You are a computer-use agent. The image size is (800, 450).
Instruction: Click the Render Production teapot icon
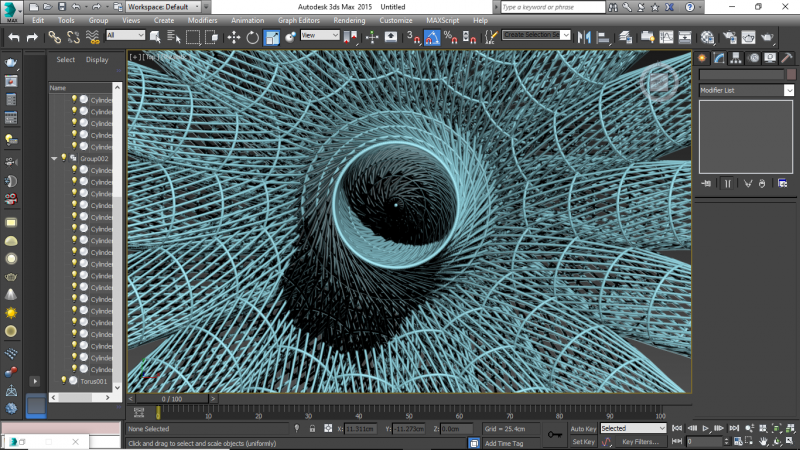(x=767, y=37)
